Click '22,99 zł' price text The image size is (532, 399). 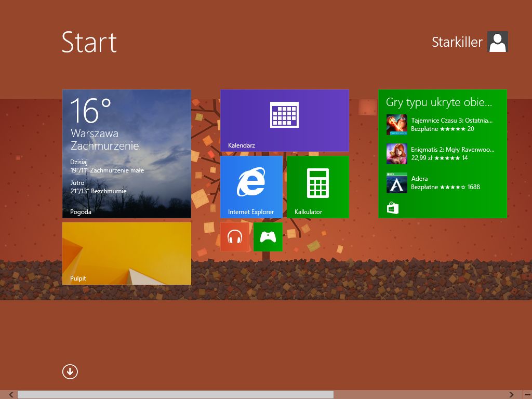(422, 158)
